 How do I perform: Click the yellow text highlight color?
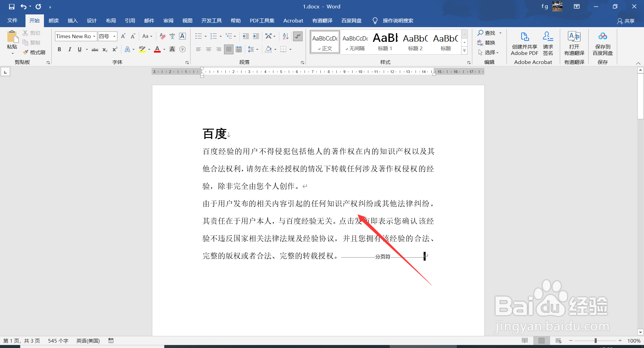[142, 50]
